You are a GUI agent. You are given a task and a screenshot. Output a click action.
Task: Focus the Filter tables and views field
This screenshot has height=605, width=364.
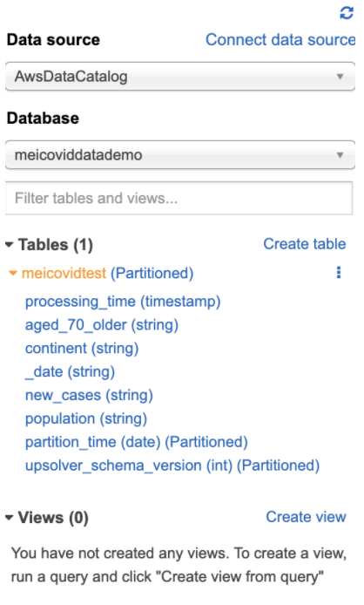coord(179,198)
